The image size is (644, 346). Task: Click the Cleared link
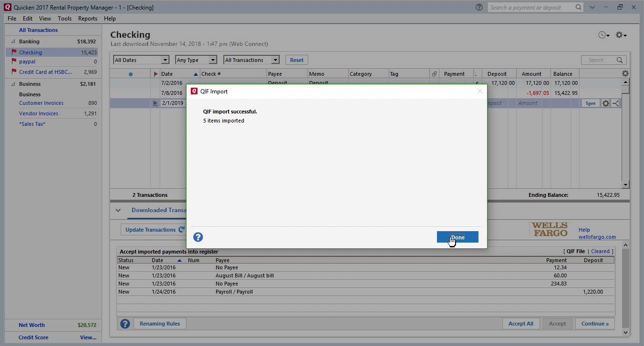pos(600,251)
